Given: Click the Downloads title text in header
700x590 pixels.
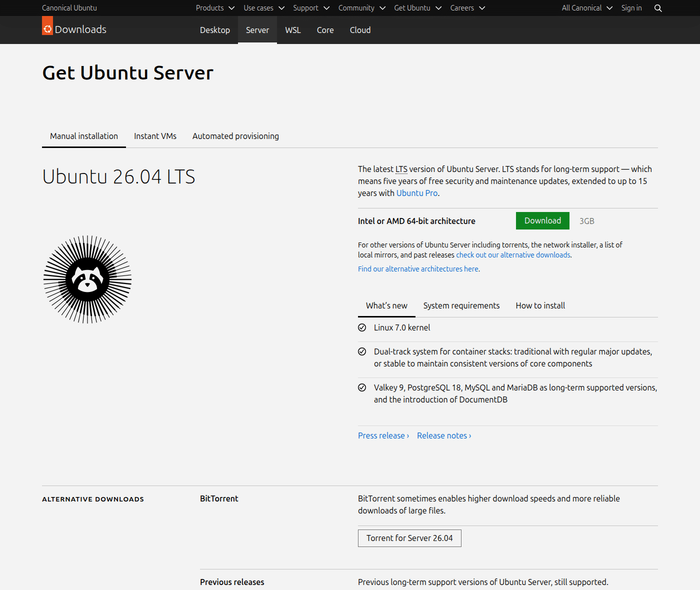Looking at the screenshot, I should pos(80,29).
